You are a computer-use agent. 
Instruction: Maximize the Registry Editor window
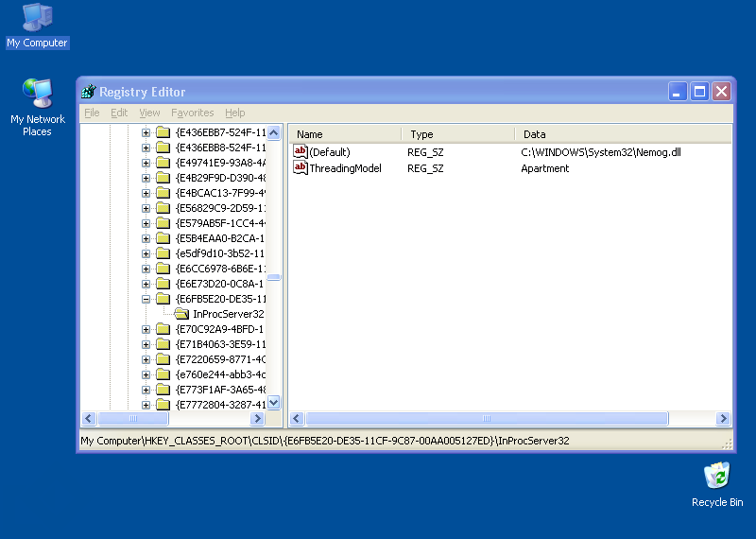point(699,91)
